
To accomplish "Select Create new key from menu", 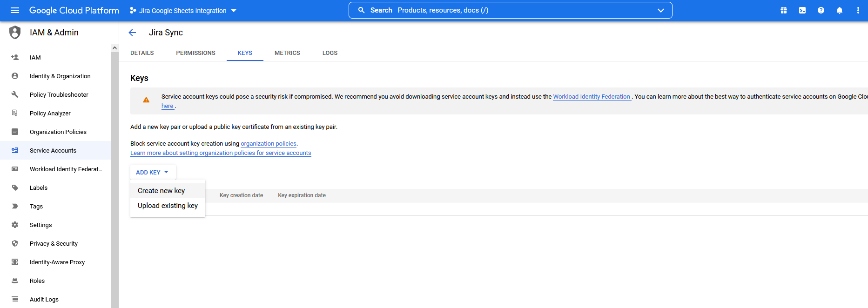I will coord(161,191).
